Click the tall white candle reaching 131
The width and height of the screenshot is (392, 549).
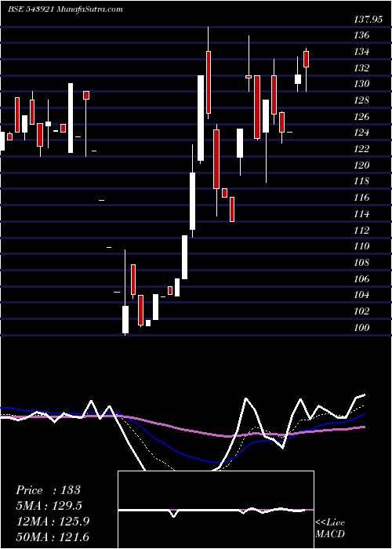point(201,118)
